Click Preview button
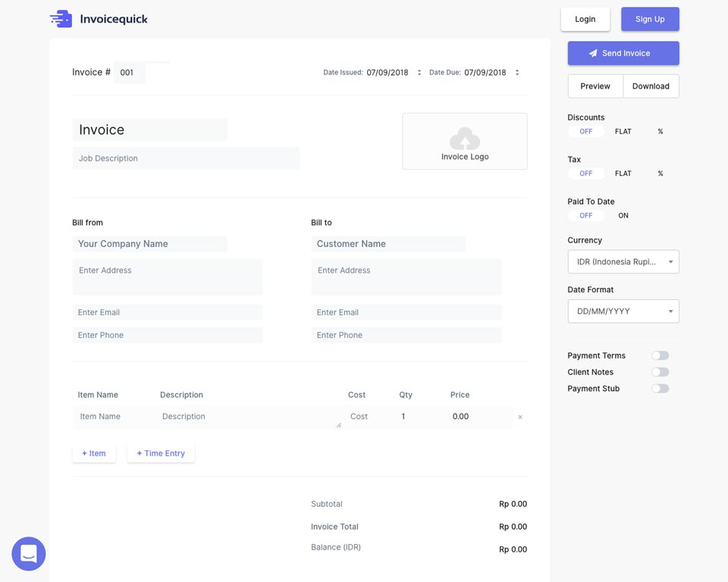728x582 pixels. point(595,86)
